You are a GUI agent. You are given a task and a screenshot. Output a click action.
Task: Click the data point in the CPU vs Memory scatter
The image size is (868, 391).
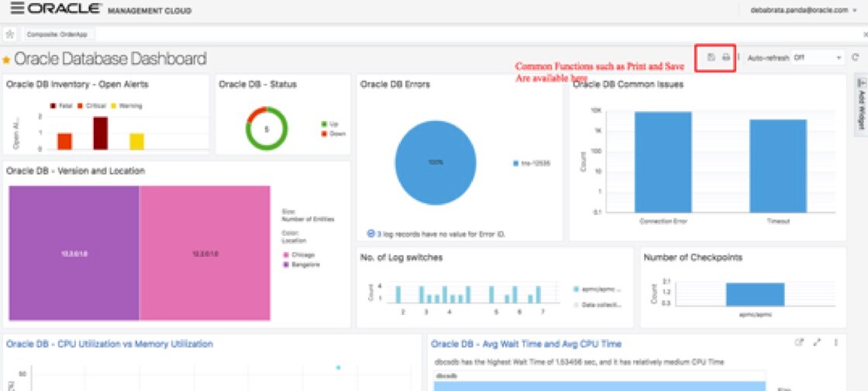tap(338, 368)
